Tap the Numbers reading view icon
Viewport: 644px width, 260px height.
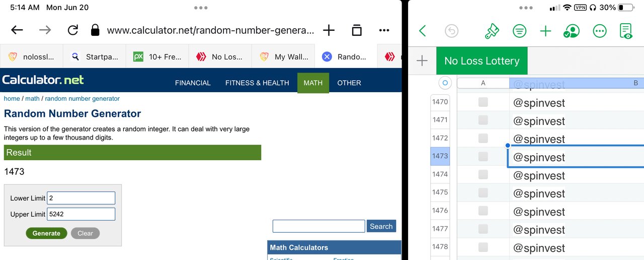626,31
